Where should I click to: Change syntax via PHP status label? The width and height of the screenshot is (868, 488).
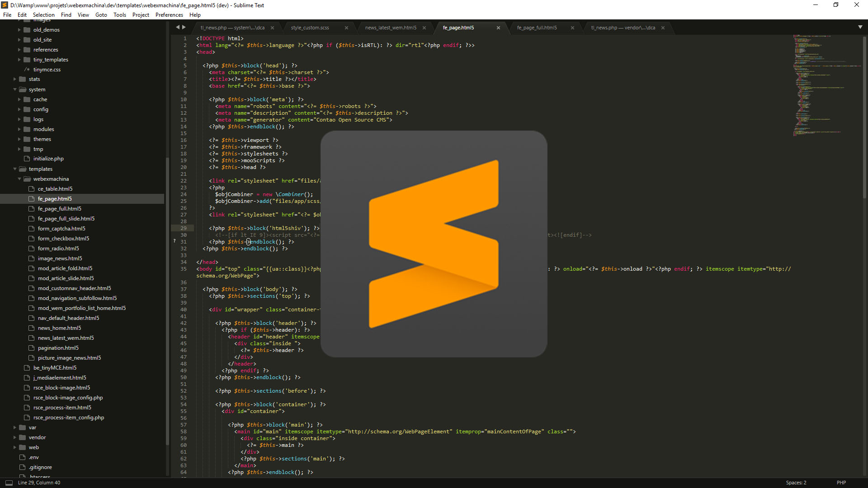click(841, 483)
